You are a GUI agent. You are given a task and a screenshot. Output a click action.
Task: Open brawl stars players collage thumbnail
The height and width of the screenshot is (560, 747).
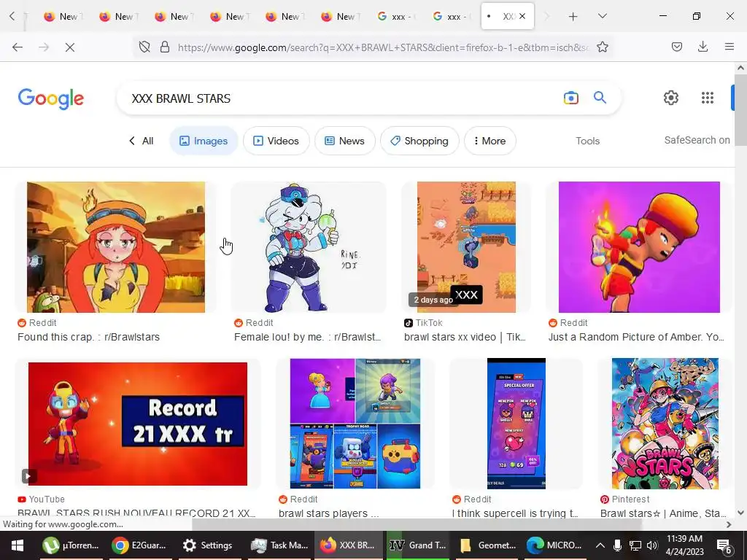pos(355,424)
